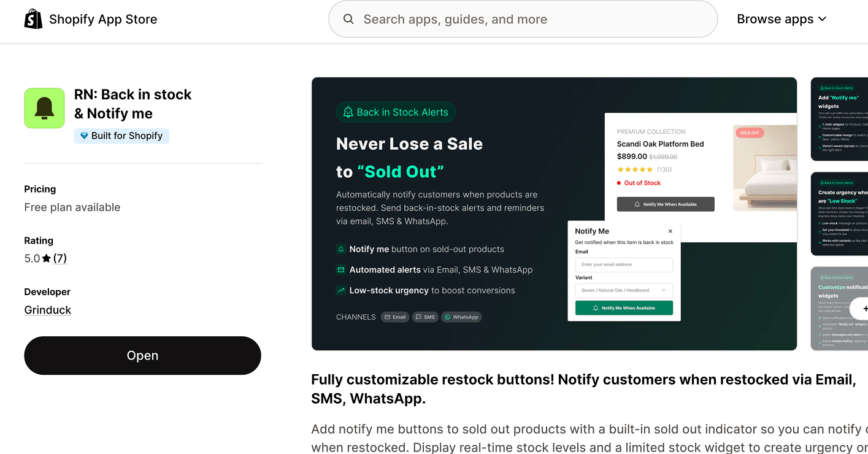Click the rating star icon

(x=47, y=259)
